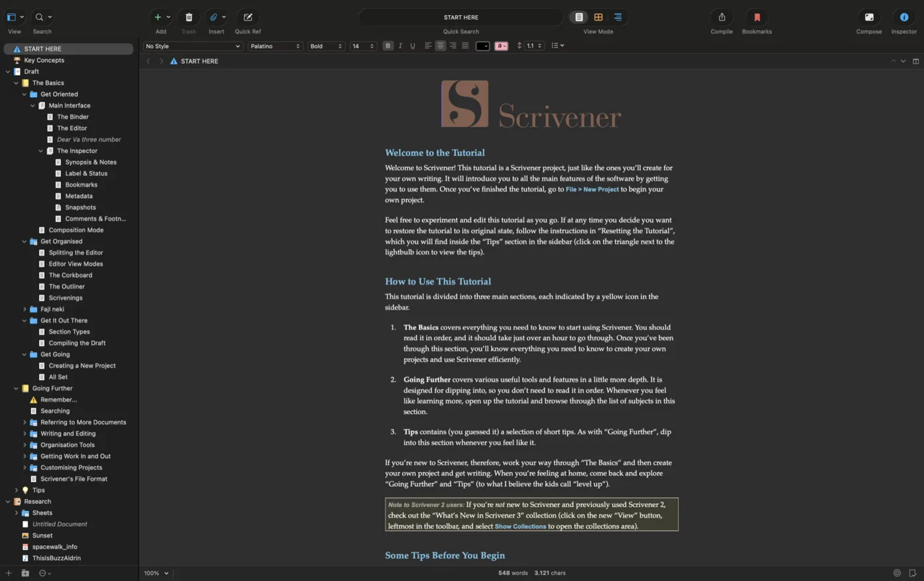Screen dimensions: 924x581
Task: Open the Insert paperclip tool
Action: click(x=214, y=17)
